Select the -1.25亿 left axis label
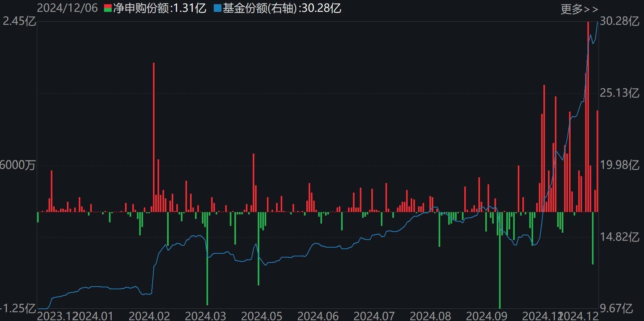644x321 pixels. 18,308
